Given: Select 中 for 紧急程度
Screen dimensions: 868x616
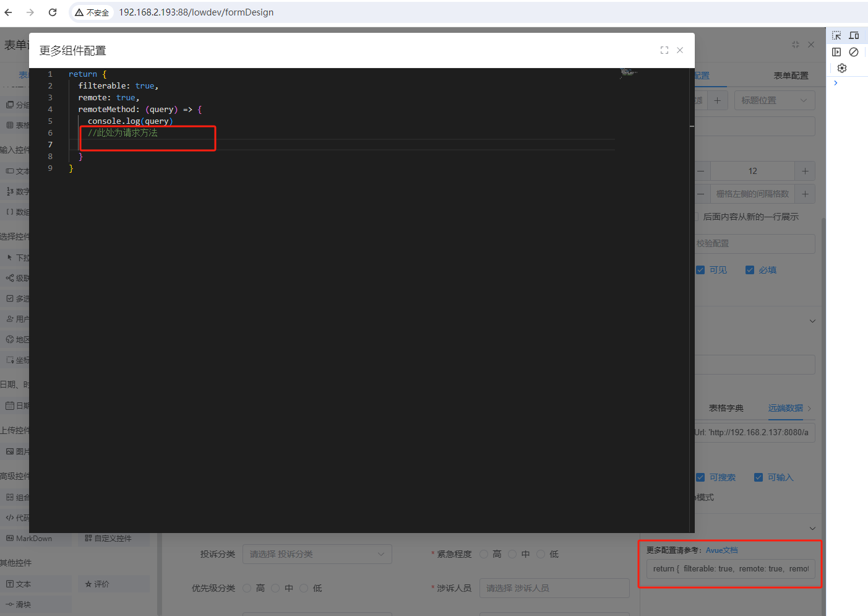Looking at the screenshot, I should pos(512,554).
